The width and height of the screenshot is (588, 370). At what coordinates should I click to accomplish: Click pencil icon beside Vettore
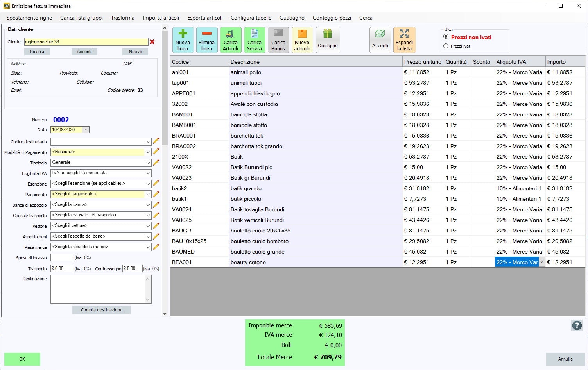coord(156,225)
